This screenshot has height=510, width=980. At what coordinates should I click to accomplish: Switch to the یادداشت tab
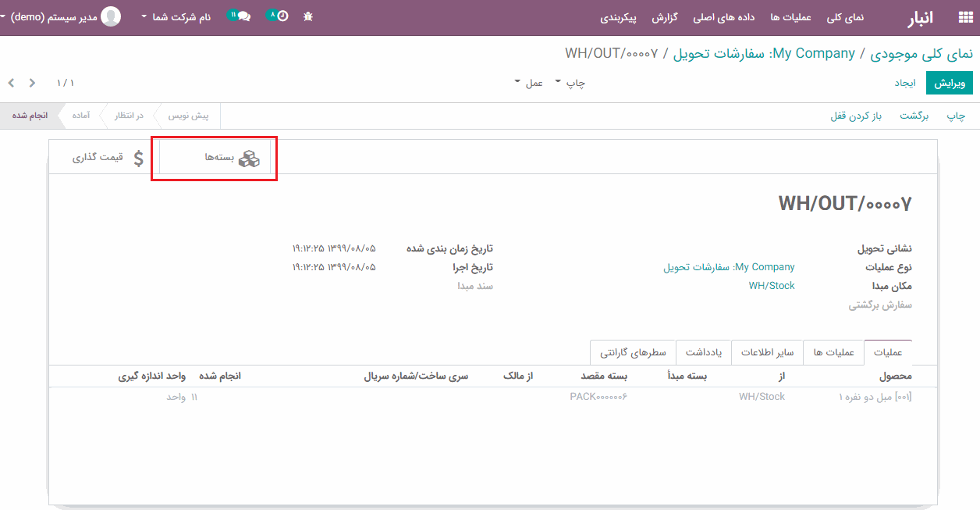[x=704, y=352]
